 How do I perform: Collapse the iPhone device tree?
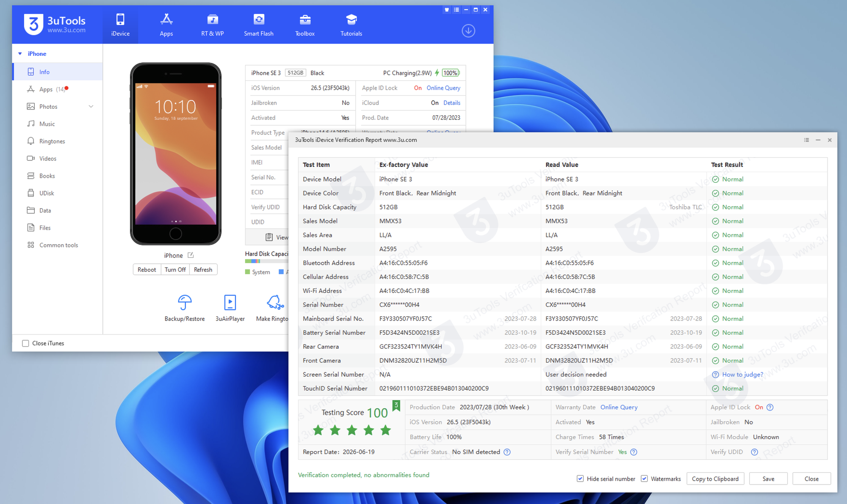tap(20, 54)
